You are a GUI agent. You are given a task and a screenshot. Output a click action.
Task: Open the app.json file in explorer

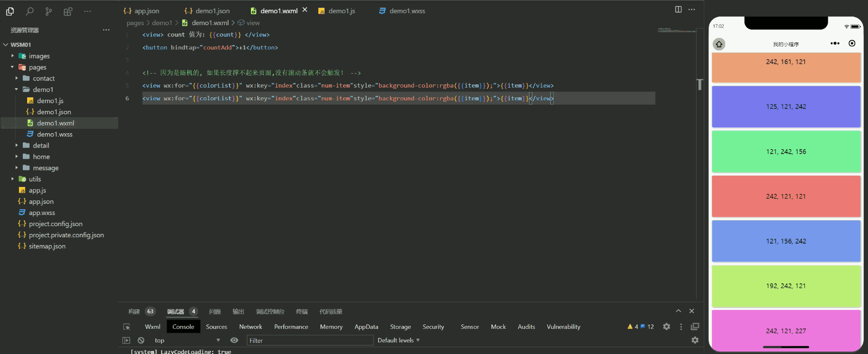tap(41, 201)
